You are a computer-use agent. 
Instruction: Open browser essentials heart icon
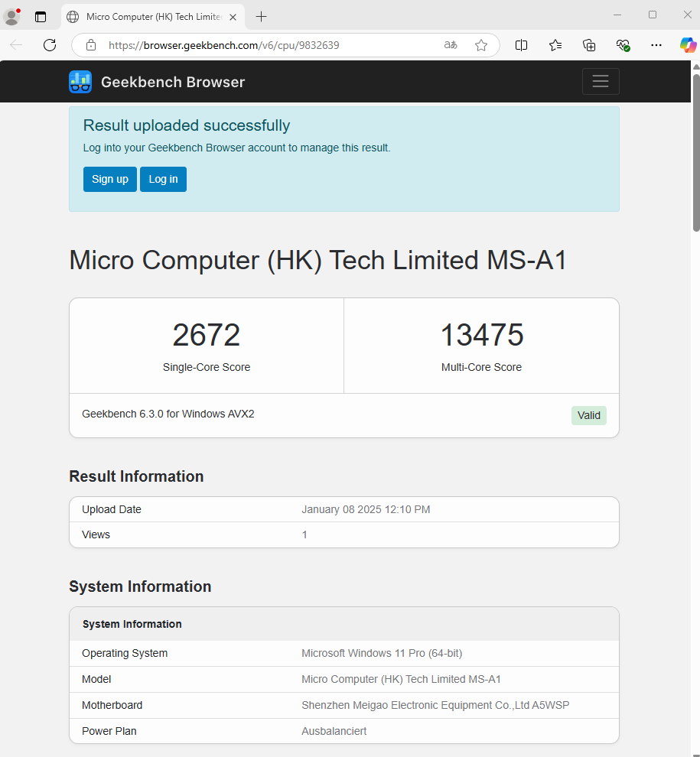(623, 45)
